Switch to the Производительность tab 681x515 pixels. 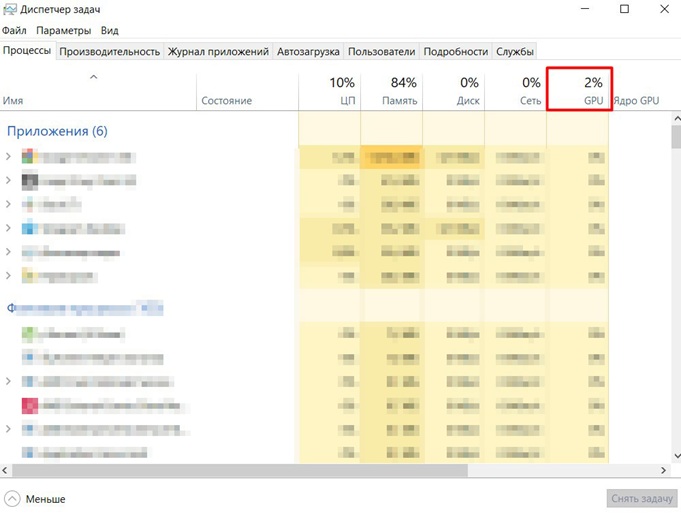pos(109,51)
